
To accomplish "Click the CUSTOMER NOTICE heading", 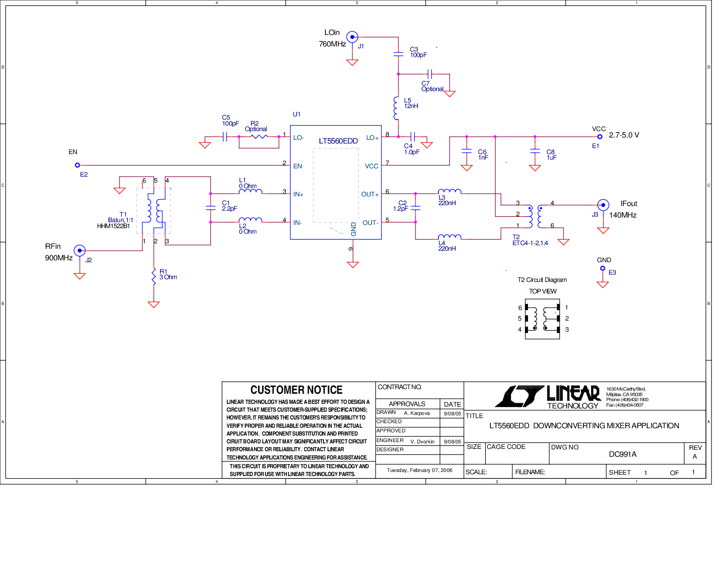I will point(296,390).
